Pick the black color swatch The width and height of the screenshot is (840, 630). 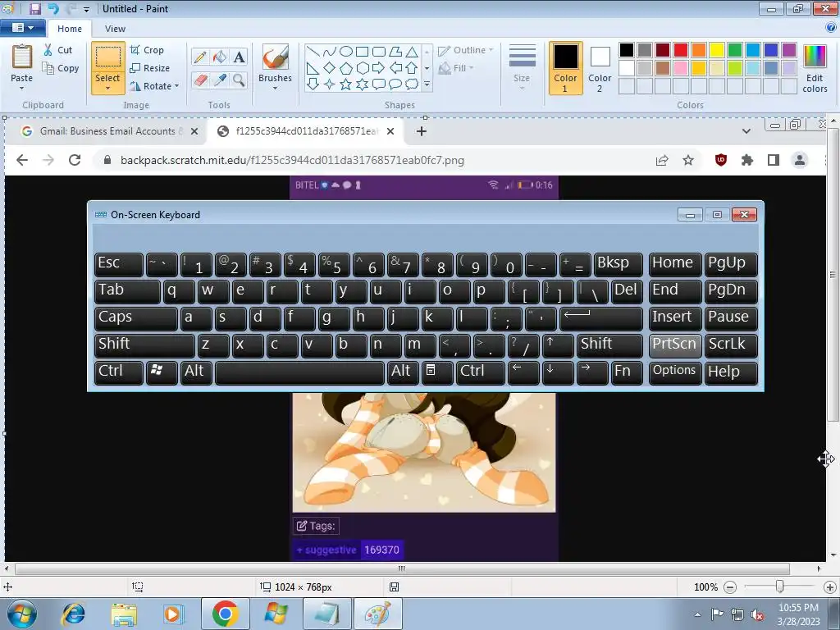click(x=627, y=50)
